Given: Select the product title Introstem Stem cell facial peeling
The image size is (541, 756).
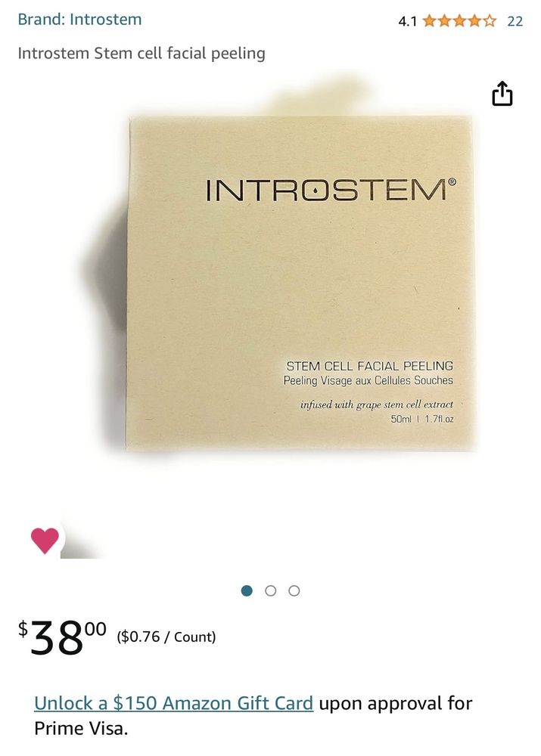Looking at the screenshot, I should click(x=141, y=53).
